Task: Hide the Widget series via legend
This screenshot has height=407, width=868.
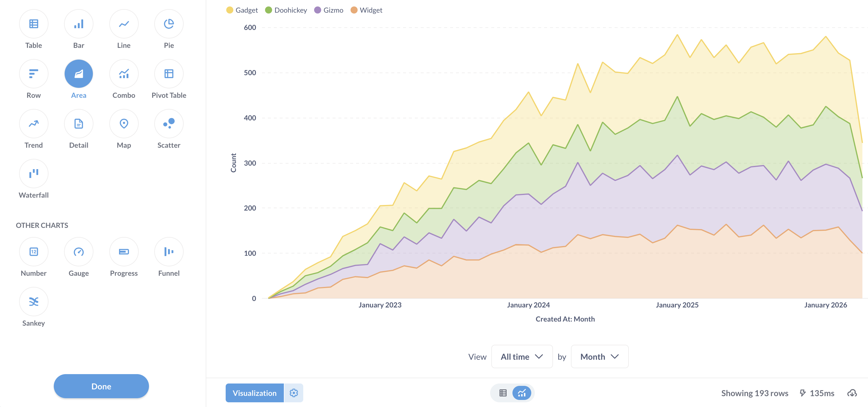Action: click(x=366, y=10)
